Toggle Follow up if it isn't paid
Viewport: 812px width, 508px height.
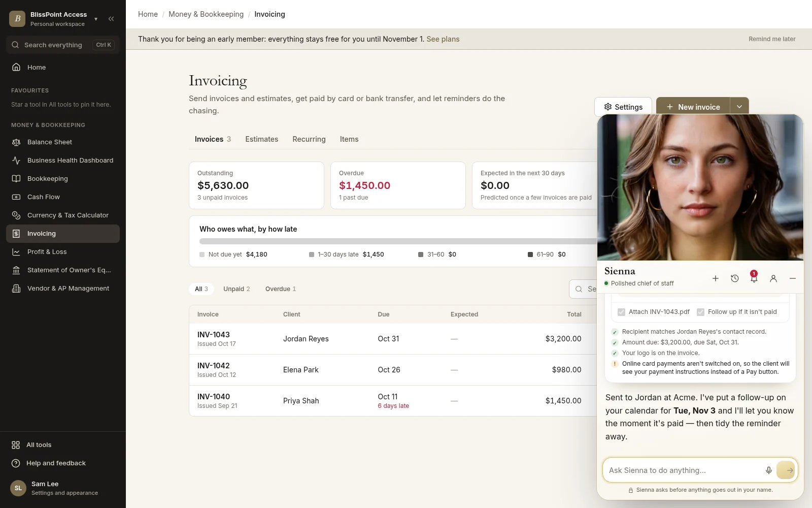pyautogui.click(x=700, y=312)
